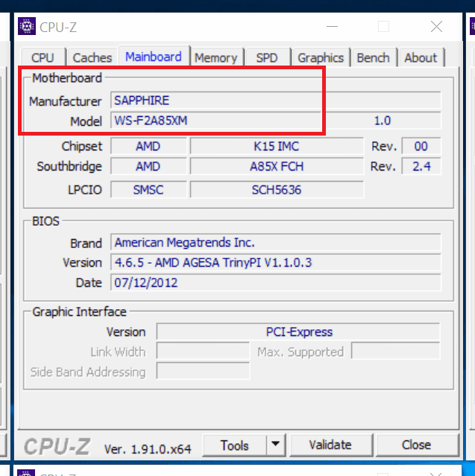Click the BIOS group heading
Screen dimensions: 475x476
click(x=46, y=221)
